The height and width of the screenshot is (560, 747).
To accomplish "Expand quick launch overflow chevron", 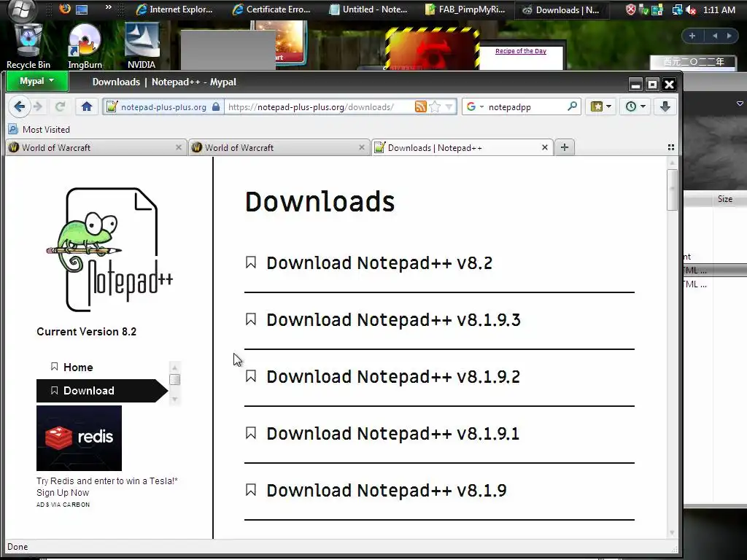I will [x=109, y=7].
